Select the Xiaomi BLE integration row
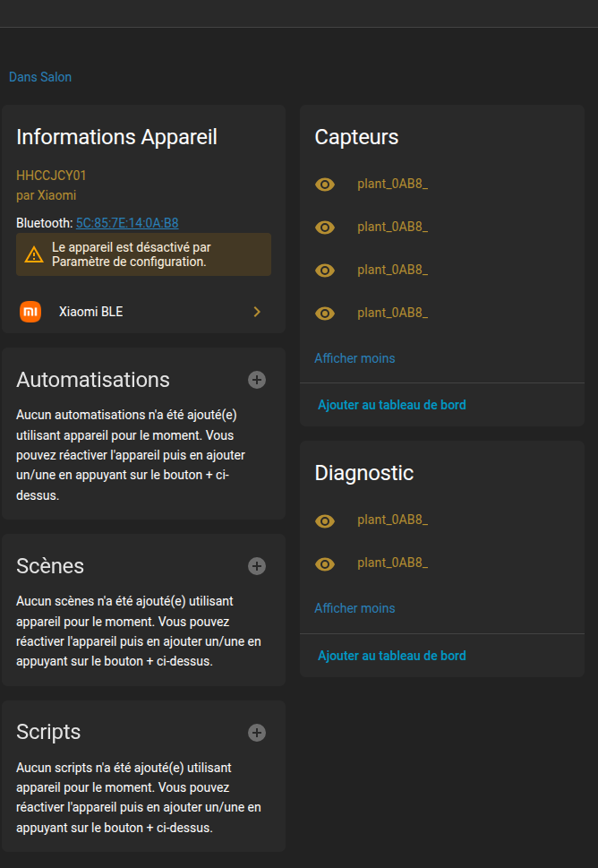The height and width of the screenshot is (868, 598). click(144, 312)
